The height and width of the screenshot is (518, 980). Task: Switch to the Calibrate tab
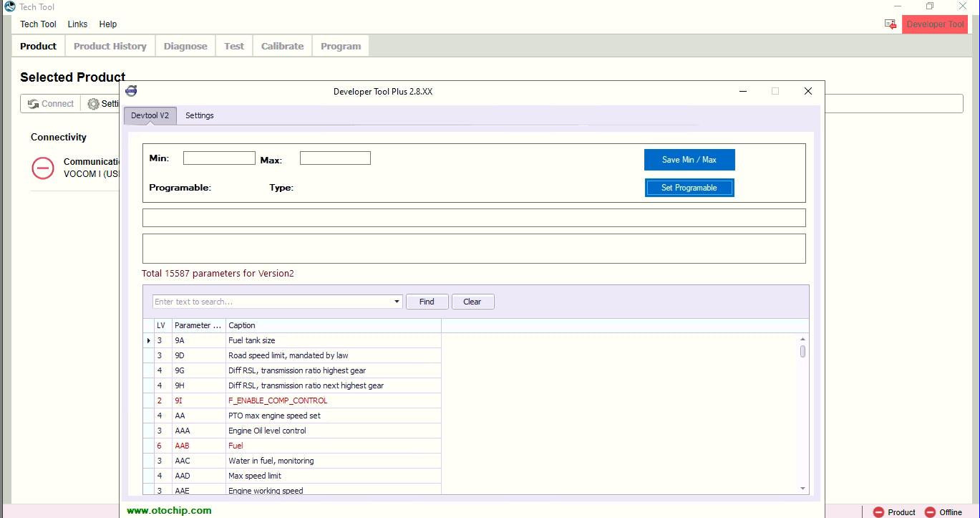tap(281, 45)
